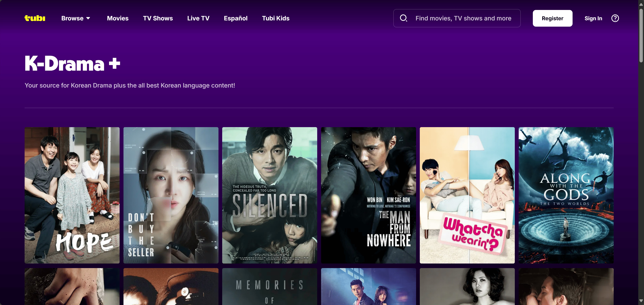
Task: Click the Register button
Action: (x=553, y=18)
